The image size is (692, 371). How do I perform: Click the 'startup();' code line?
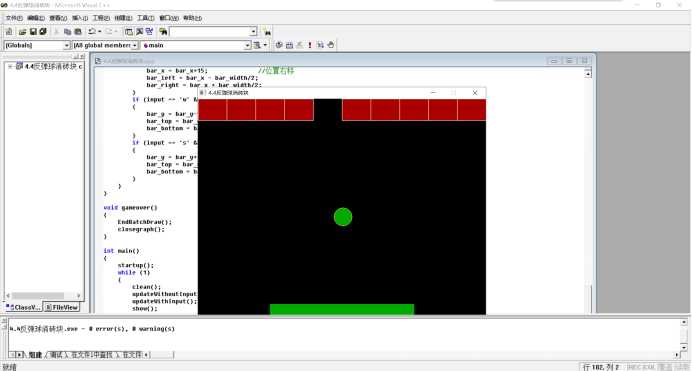click(x=135, y=265)
